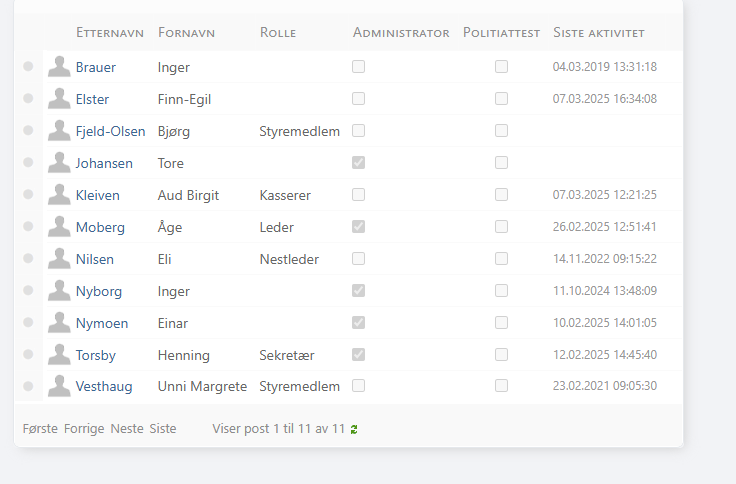Click the Nymoen user avatar icon
736x484 pixels.
[x=59, y=323]
